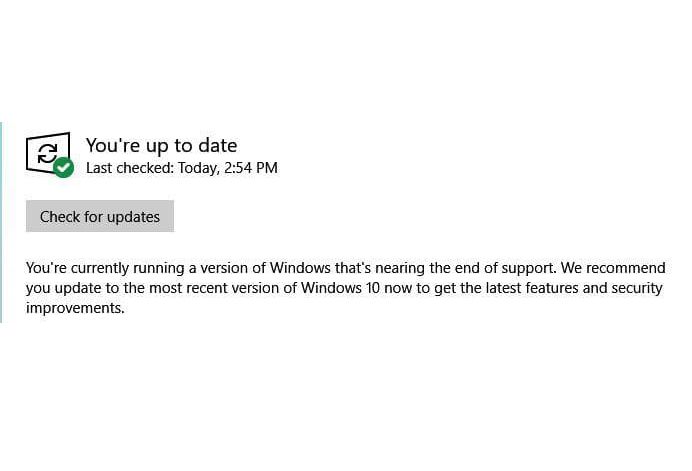Click the teal vertical bar at left edge
The image size is (692, 471).
(x=1, y=222)
